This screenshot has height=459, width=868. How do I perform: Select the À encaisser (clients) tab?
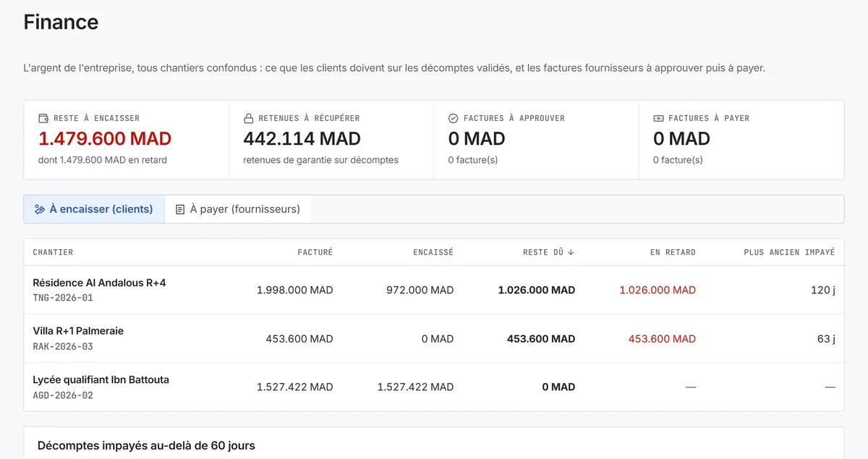pyautogui.click(x=94, y=209)
